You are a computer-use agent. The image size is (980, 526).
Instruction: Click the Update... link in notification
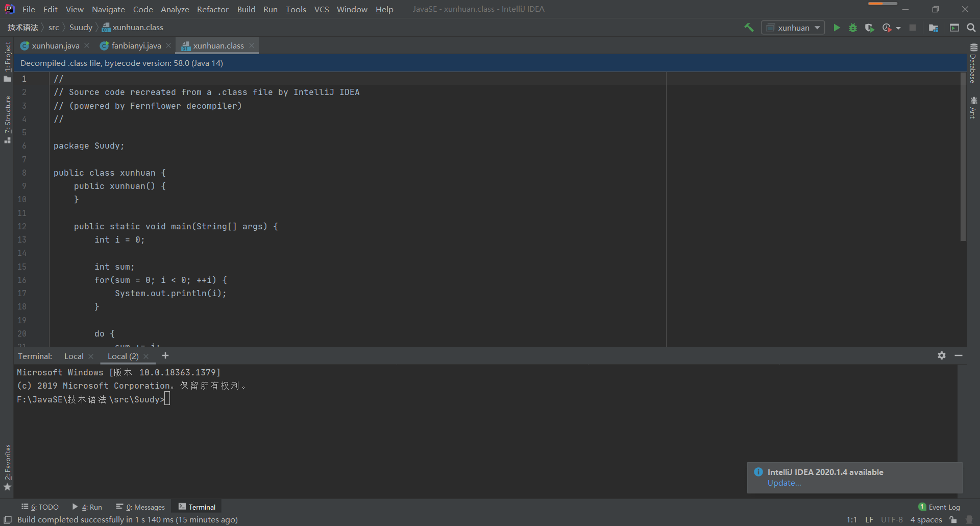(x=784, y=483)
